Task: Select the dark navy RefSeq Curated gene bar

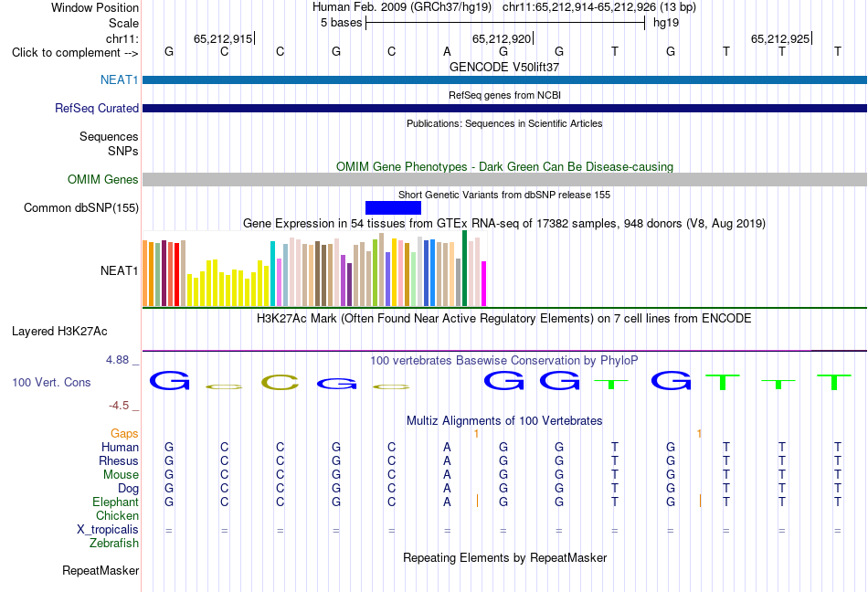Action: [x=504, y=108]
